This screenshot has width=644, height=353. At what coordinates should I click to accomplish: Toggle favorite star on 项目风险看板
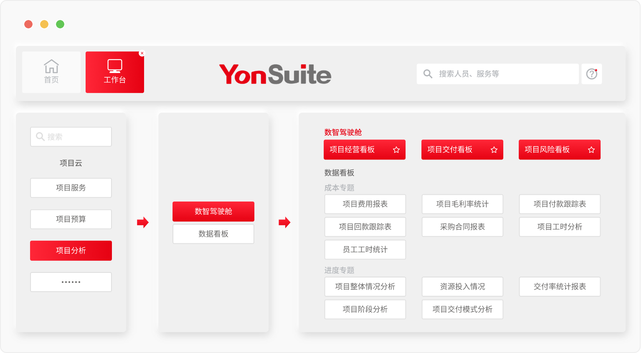click(x=591, y=150)
